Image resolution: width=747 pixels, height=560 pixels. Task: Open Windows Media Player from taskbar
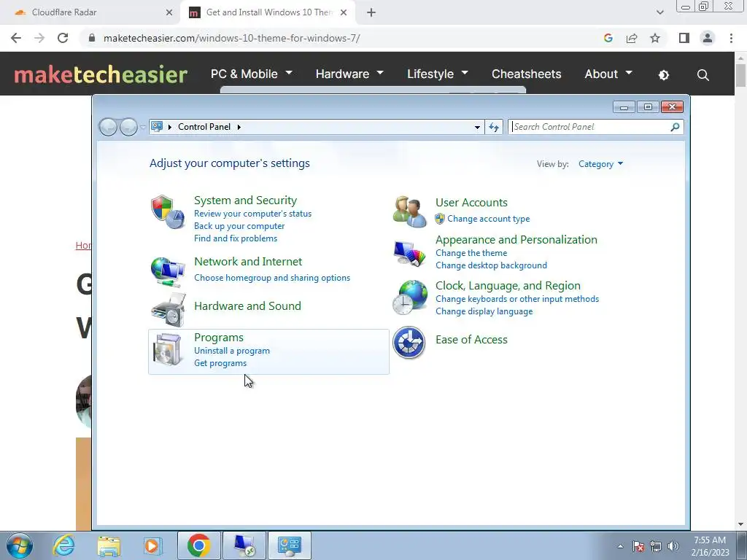tap(152, 545)
